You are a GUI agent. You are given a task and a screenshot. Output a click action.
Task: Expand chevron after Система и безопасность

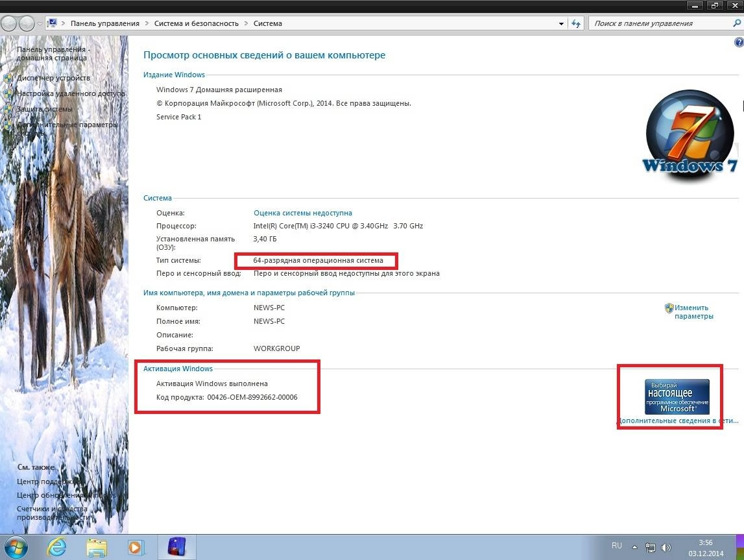tap(246, 23)
